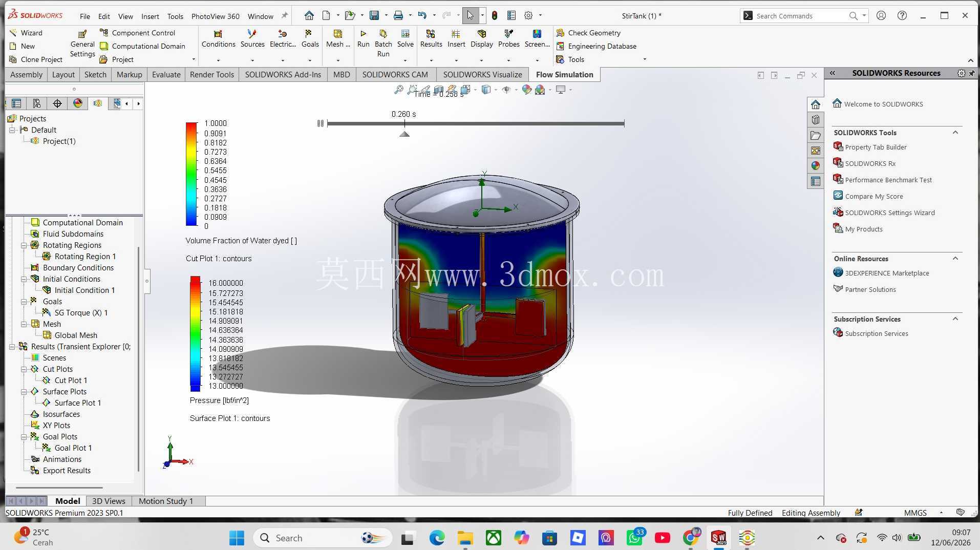This screenshot has height=550, width=980.
Task: Open the Goals tool
Action: click(310, 38)
